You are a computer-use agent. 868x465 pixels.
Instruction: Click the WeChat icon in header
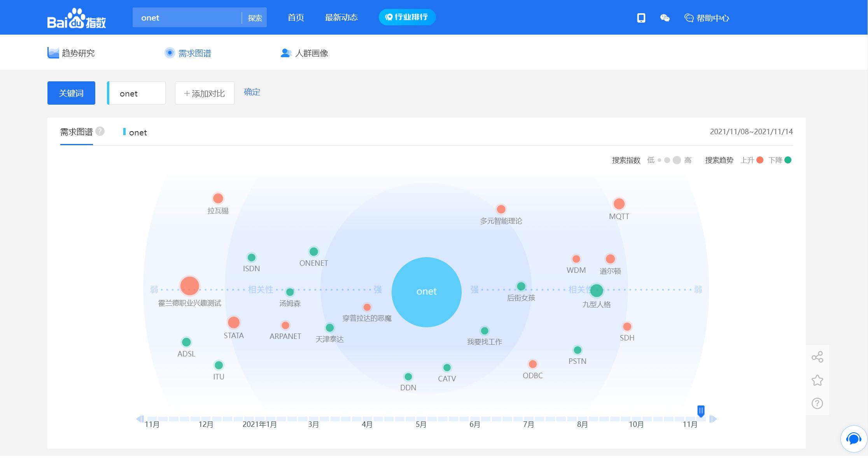(x=665, y=18)
